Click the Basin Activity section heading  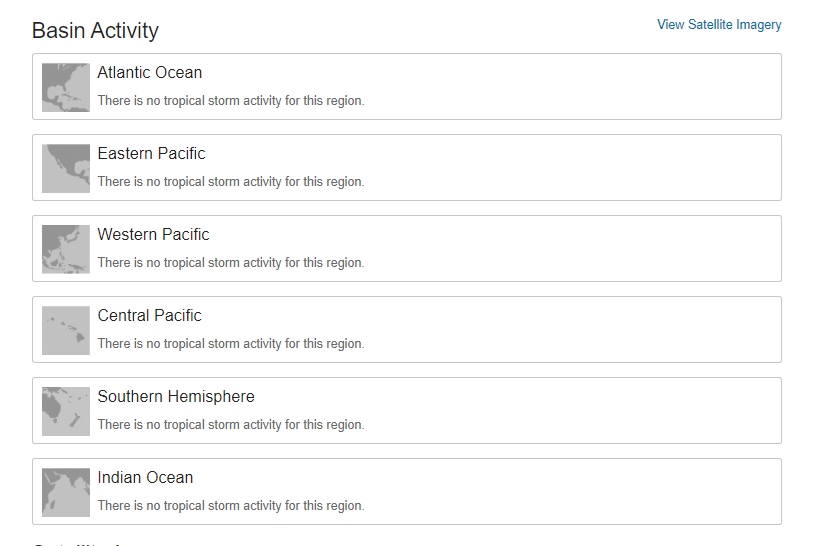click(95, 30)
